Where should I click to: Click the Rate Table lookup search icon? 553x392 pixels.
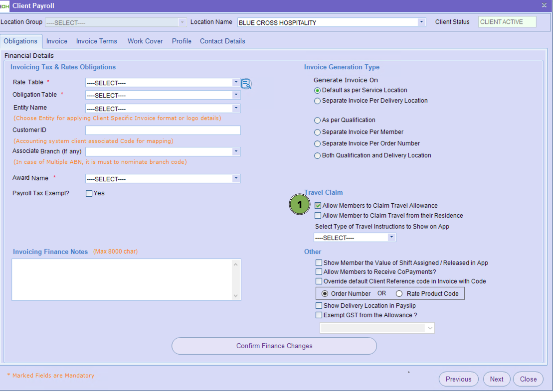[246, 84]
